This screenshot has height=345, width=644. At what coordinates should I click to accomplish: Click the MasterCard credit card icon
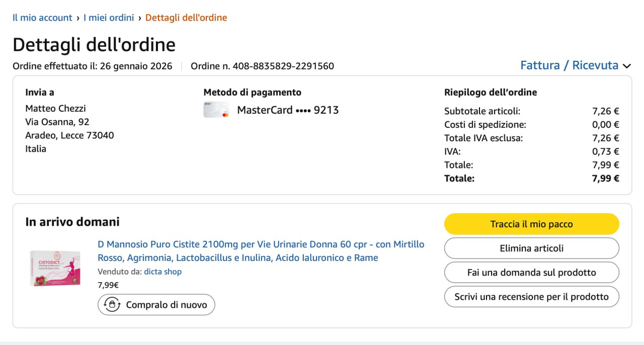click(x=216, y=110)
